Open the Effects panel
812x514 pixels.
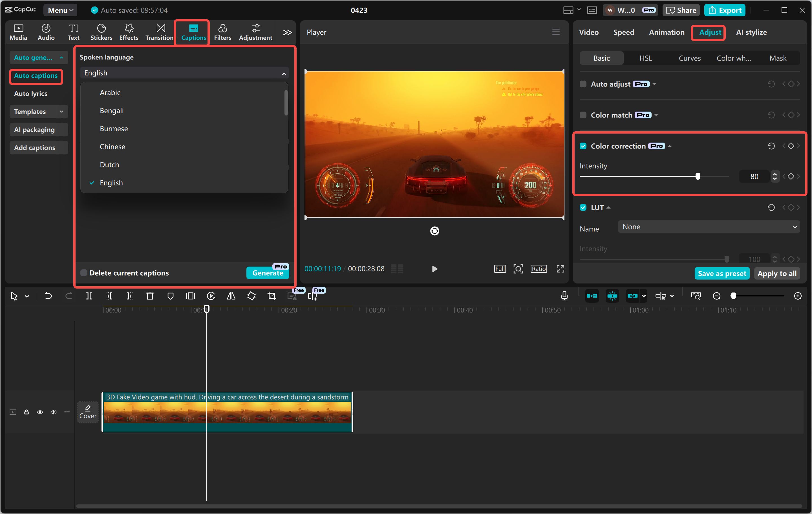pyautogui.click(x=129, y=32)
